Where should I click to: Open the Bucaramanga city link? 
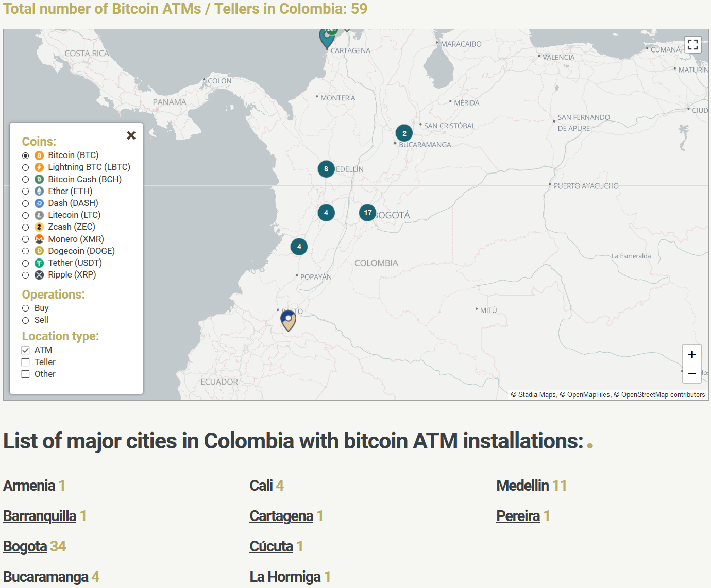pos(46,577)
